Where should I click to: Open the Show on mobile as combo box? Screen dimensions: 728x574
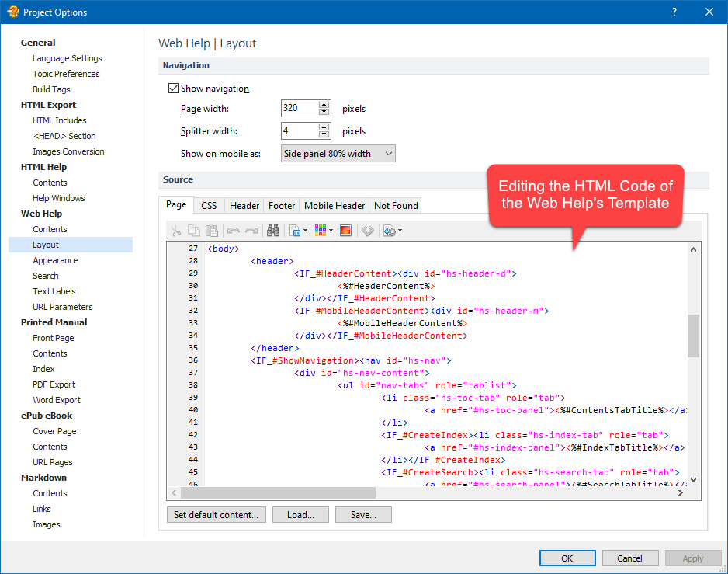tap(338, 154)
